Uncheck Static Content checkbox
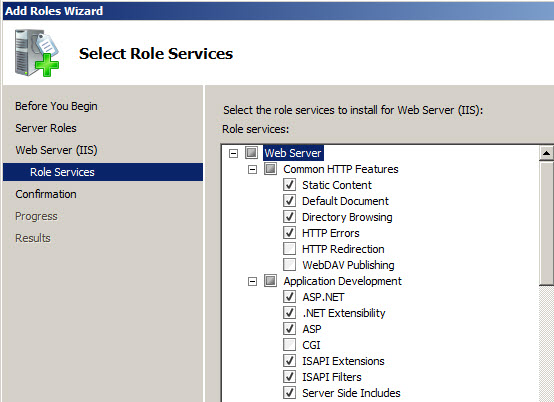The height and width of the screenshot is (402, 554). (x=289, y=185)
